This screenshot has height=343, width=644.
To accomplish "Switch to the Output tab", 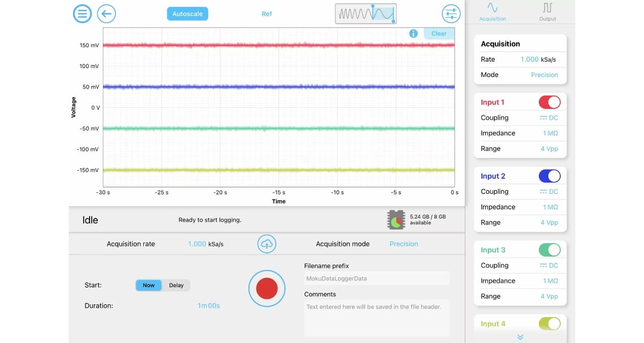I will (547, 12).
